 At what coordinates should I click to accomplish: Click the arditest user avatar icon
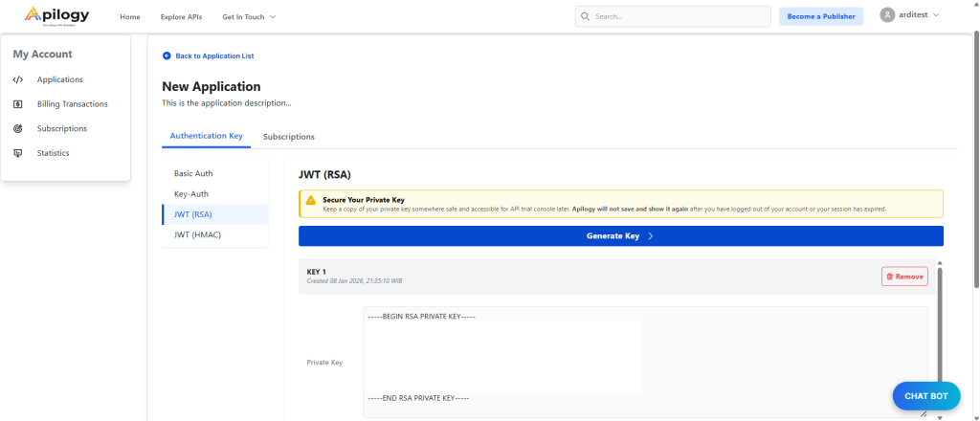887,15
